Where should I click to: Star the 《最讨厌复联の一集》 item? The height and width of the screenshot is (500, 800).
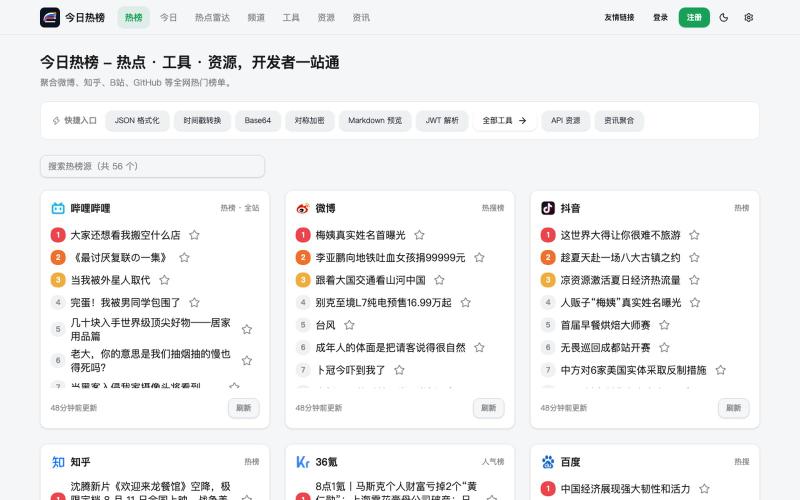pyautogui.click(x=184, y=258)
